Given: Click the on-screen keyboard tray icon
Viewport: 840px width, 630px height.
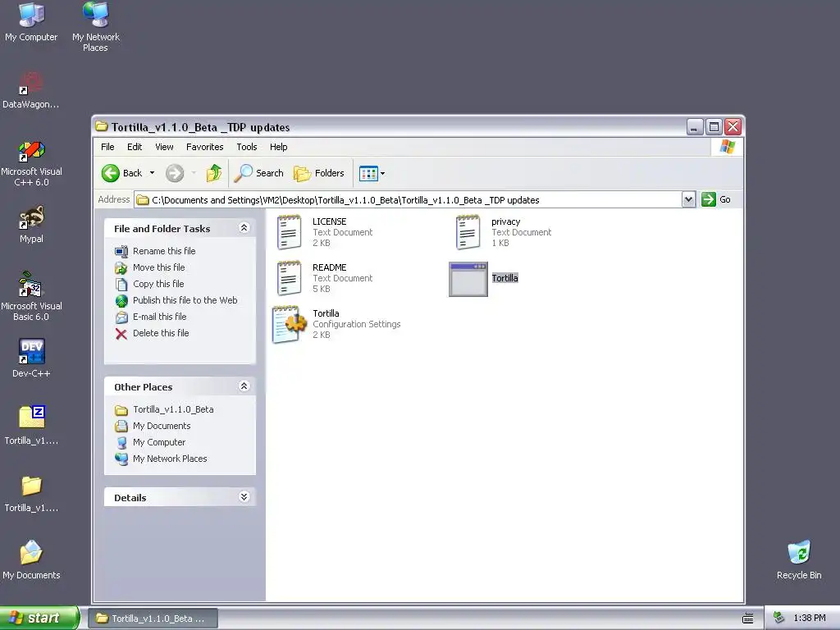Looking at the screenshot, I should tap(748, 619).
